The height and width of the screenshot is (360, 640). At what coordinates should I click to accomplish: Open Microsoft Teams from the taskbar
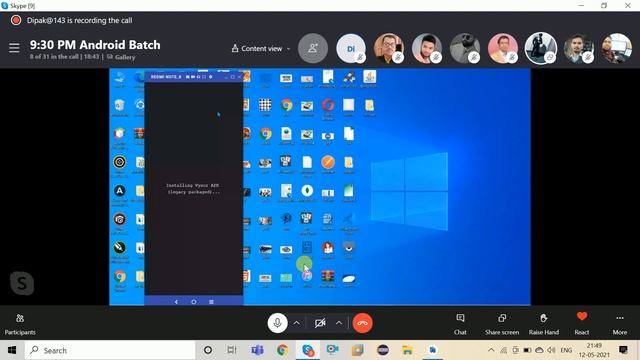tap(257, 350)
